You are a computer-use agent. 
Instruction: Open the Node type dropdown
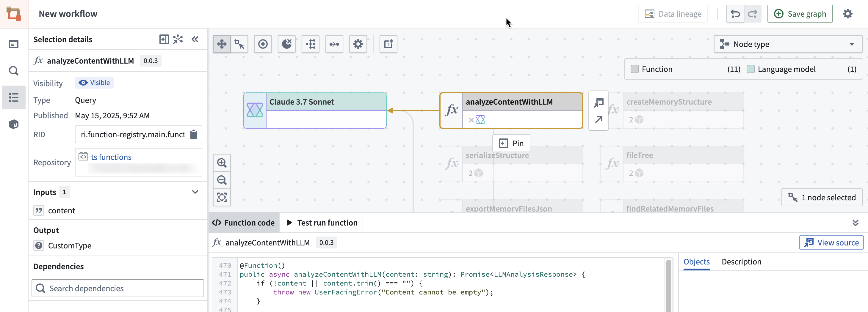(789, 44)
